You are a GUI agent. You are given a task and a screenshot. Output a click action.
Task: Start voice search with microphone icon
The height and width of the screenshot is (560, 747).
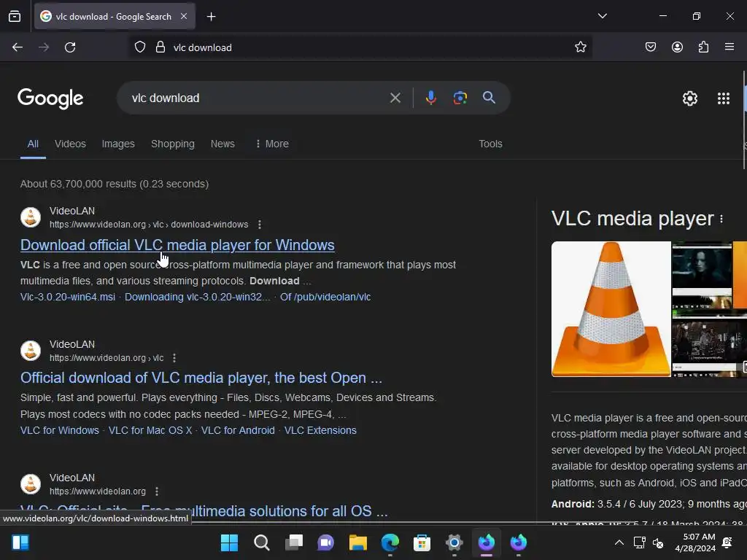(430, 98)
